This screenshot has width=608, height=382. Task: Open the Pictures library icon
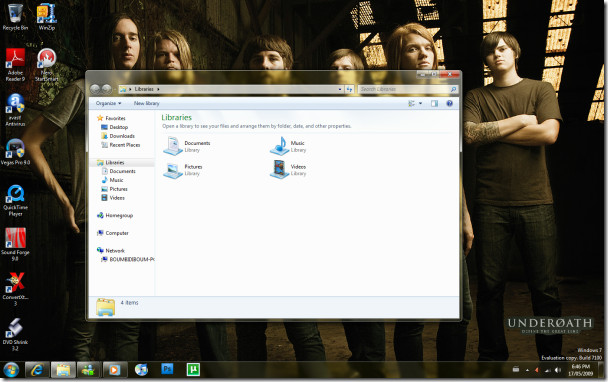coord(173,170)
